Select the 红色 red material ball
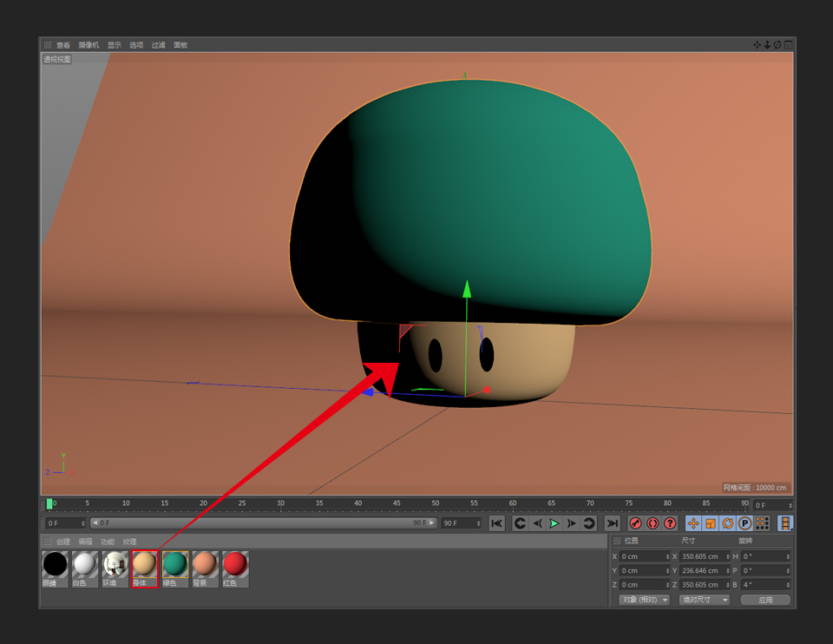This screenshot has width=833, height=644. pyautogui.click(x=234, y=565)
